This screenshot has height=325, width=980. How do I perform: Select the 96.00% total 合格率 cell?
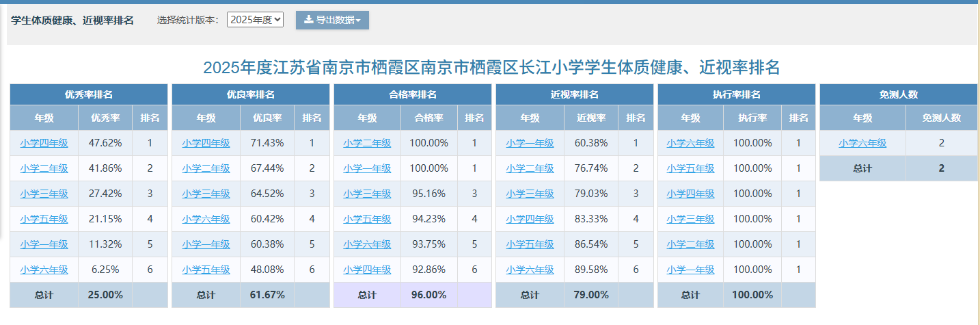pyautogui.click(x=429, y=296)
